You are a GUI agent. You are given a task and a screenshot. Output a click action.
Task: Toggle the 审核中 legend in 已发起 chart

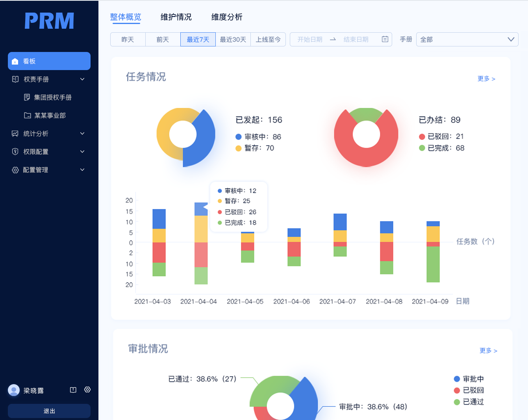[258, 137]
